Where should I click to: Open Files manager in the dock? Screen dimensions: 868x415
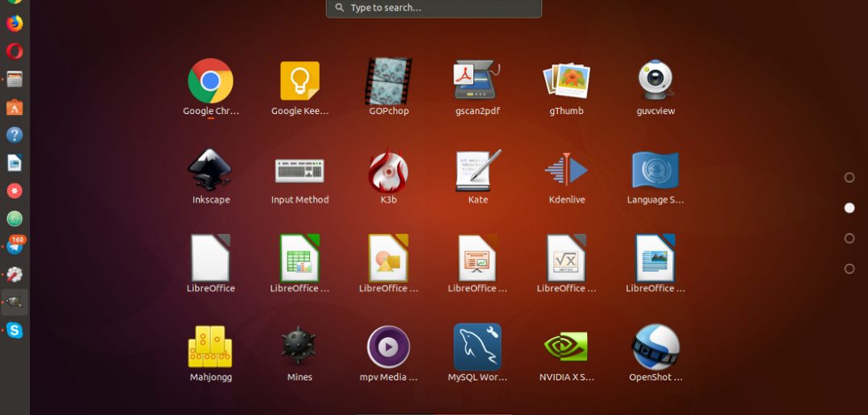coord(14,79)
